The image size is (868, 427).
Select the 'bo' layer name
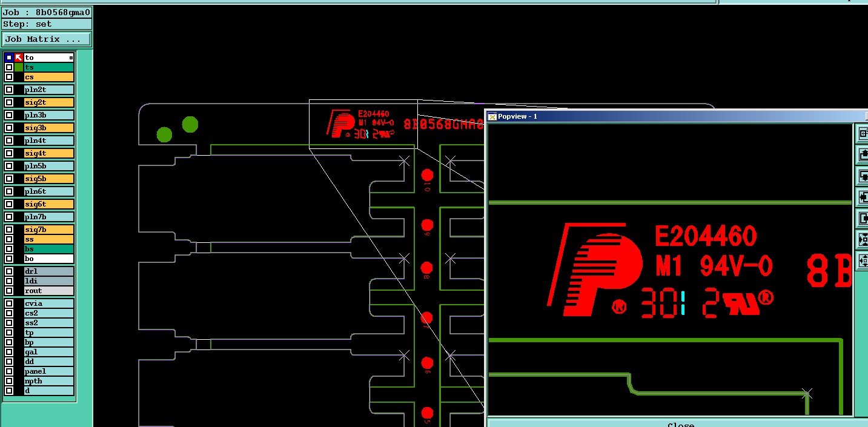point(49,259)
